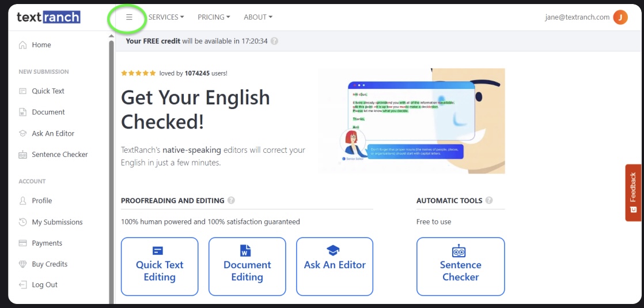Viewport: 644px width, 308px height.
Task: Click the ACCOUNT section label
Action: (x=32, y=181)
